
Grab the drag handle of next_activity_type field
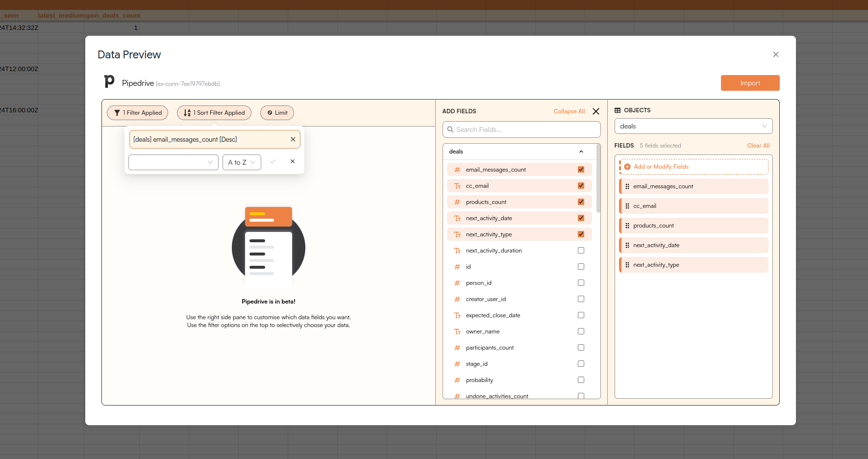[x=627, y=265]
